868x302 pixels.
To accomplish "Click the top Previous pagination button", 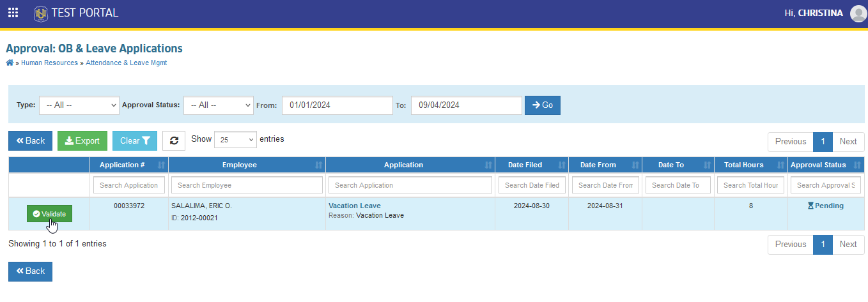I will pos(791,142).
